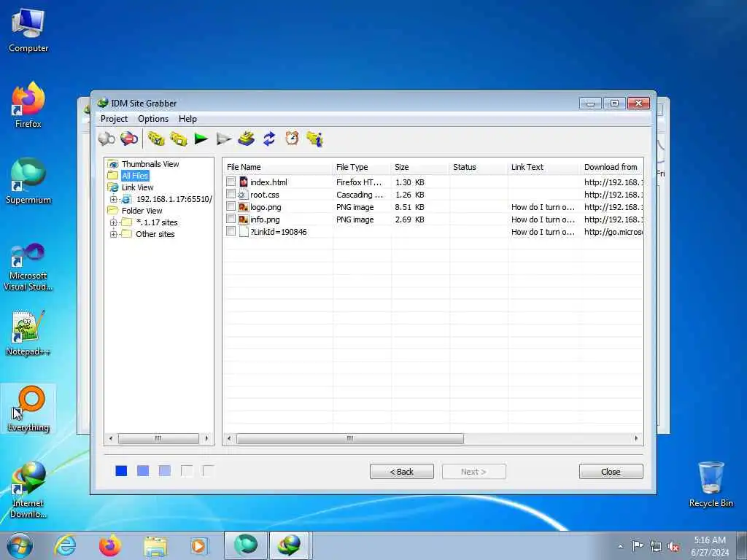Open the Everything desktop shortcut
Viewport: 747px width, 560px height.
coord(28,408)
